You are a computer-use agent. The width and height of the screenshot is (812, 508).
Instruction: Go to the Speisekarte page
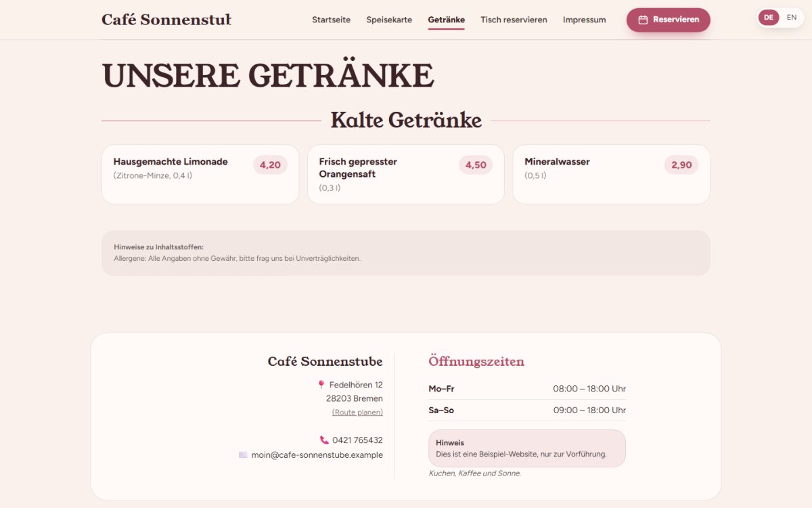click(x=389, y=20)
